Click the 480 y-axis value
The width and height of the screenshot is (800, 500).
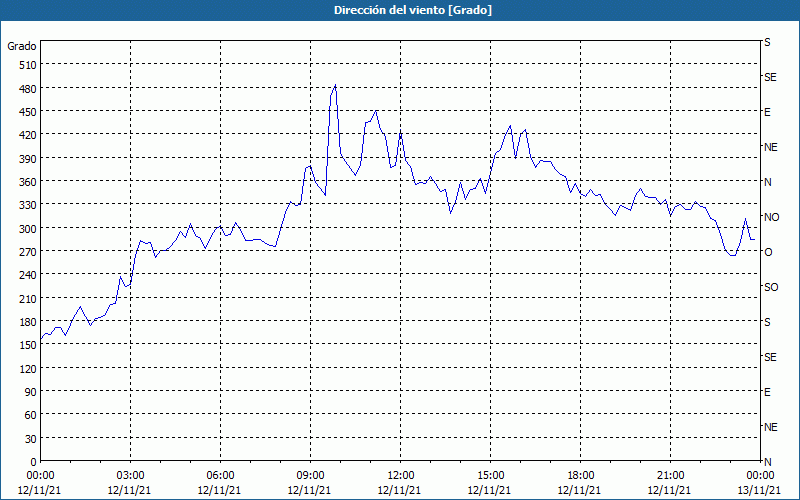click(x=28, y=89)
